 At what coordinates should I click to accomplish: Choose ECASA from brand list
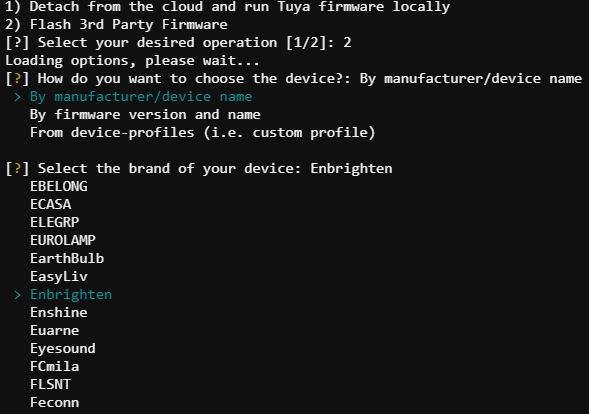pos(51,204)
